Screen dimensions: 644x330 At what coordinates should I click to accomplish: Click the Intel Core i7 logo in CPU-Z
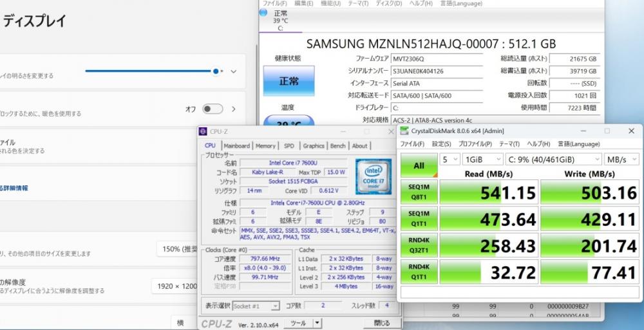click(x=373, y=176)
